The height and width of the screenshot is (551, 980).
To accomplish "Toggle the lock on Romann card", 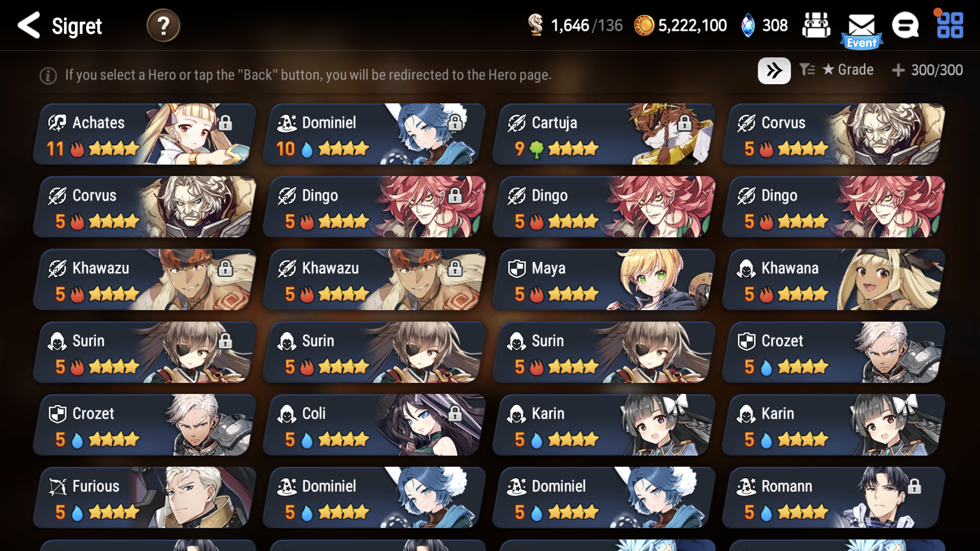I will pyautogui.click(x=914, y=486).
